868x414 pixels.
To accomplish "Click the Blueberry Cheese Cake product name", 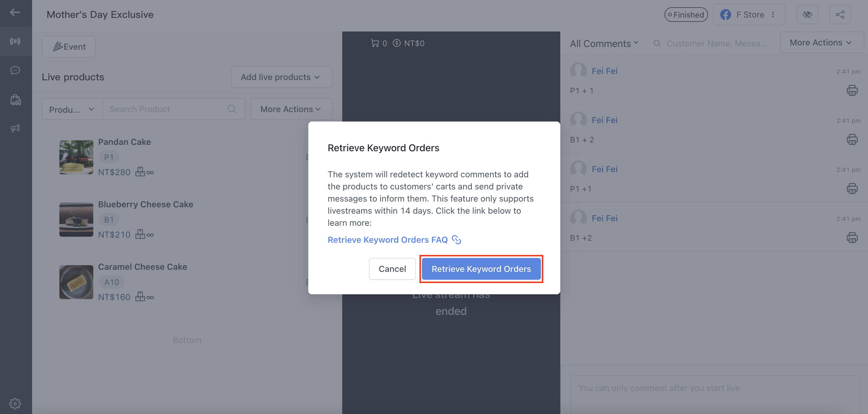I will [146, 204].
